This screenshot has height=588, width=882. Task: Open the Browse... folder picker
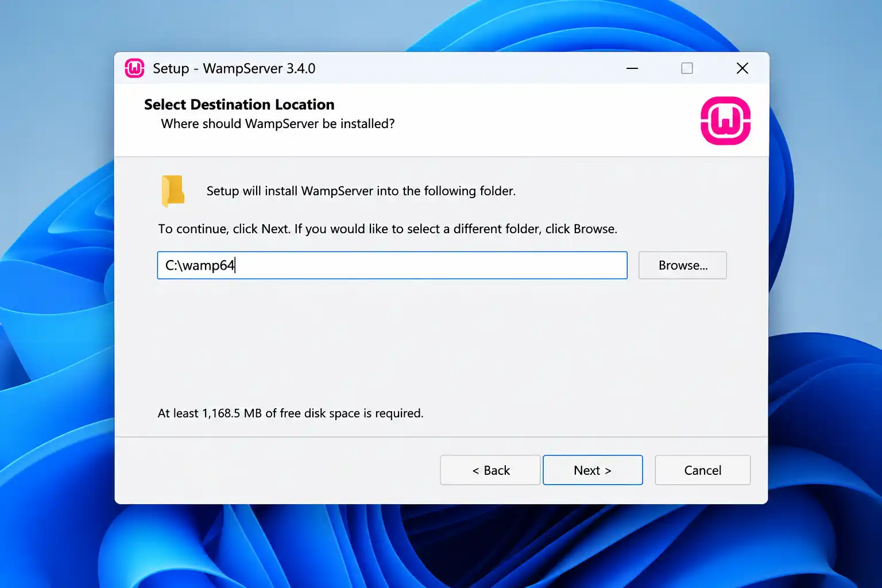pyautogui.click(x=683, y=265)
